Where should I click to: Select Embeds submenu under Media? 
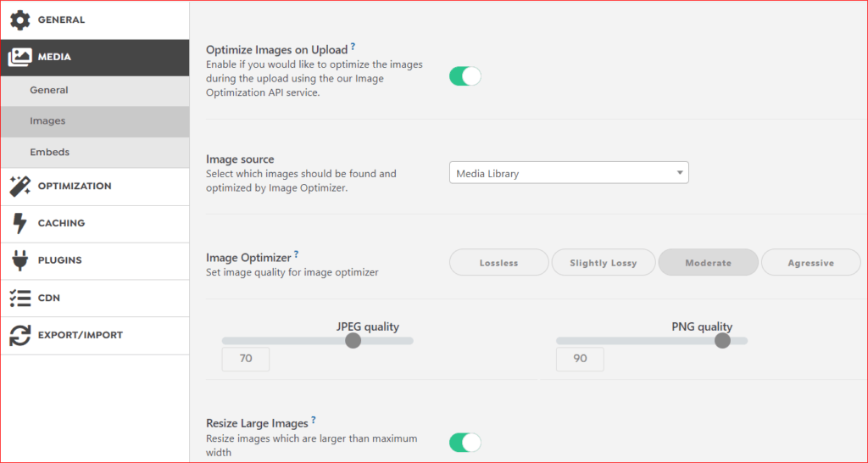tap(95, 153)
